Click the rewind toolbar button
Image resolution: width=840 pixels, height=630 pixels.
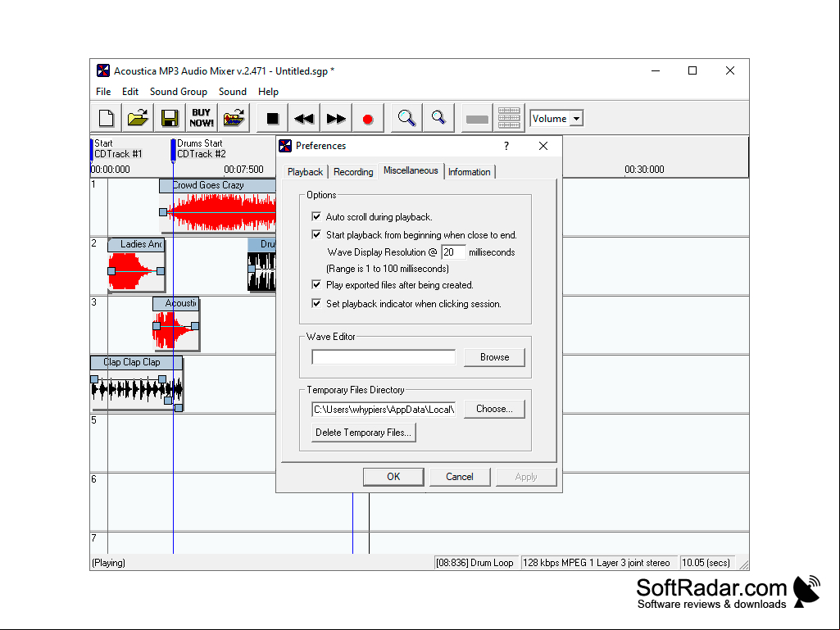[304, 118]
